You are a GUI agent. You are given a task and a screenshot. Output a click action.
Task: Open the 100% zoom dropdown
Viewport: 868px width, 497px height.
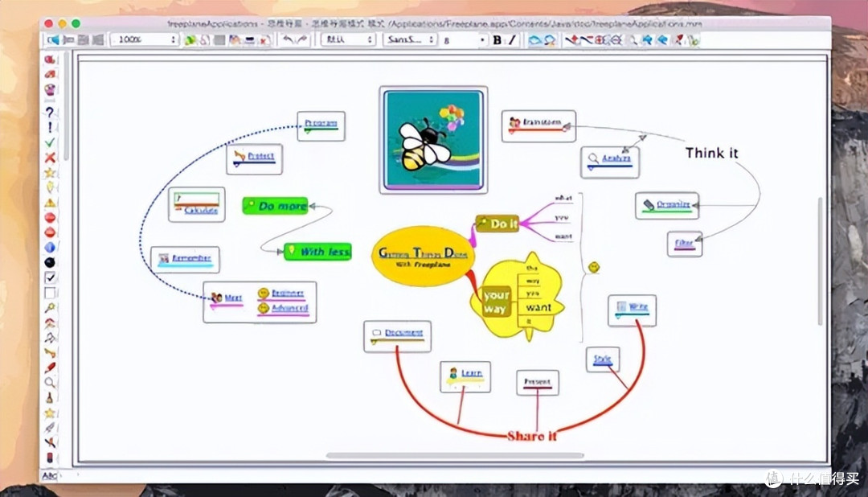(x=145, y=40)
